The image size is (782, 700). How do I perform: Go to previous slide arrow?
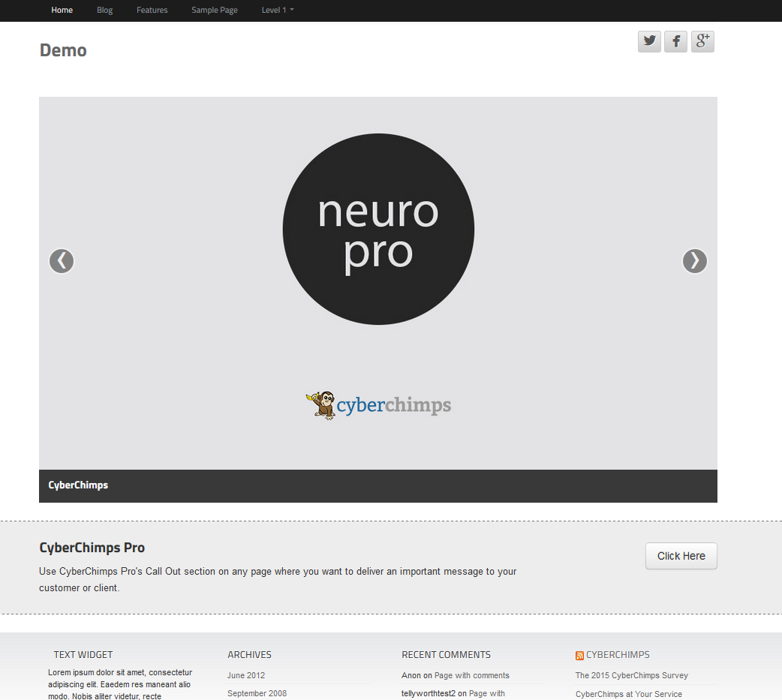[62, 261]
